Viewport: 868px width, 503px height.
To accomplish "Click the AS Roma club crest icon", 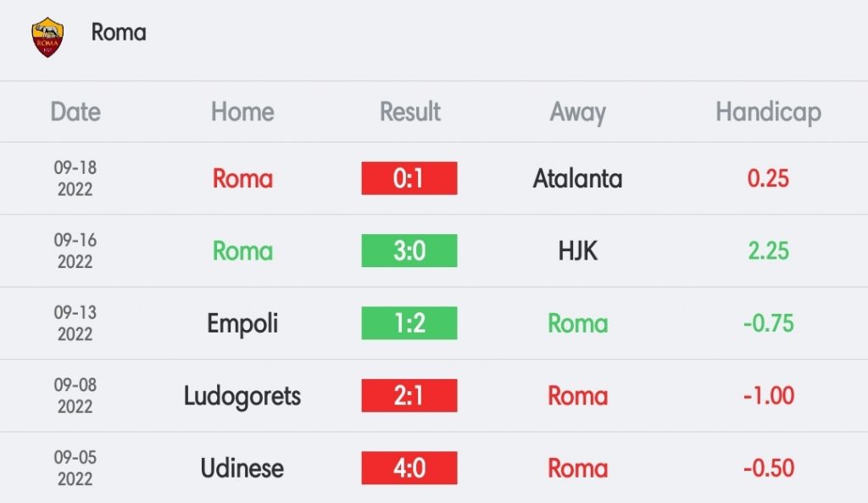I will click(47, 37).
